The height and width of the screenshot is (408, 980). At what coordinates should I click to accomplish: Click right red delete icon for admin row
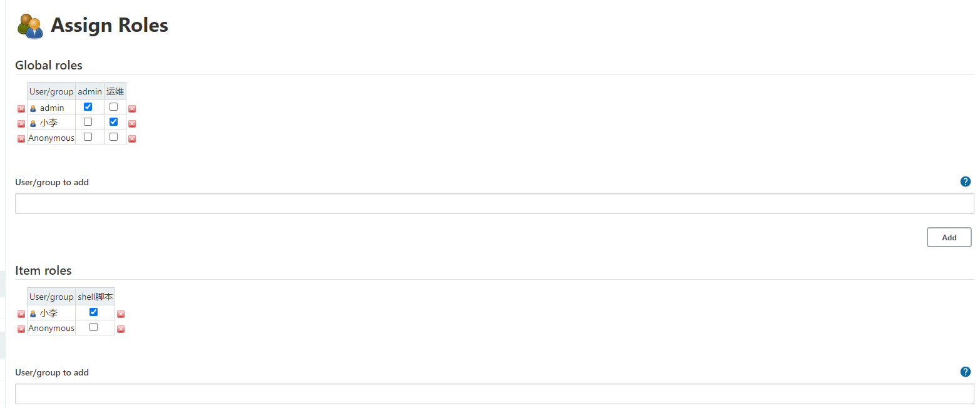(x=132, y=109)
